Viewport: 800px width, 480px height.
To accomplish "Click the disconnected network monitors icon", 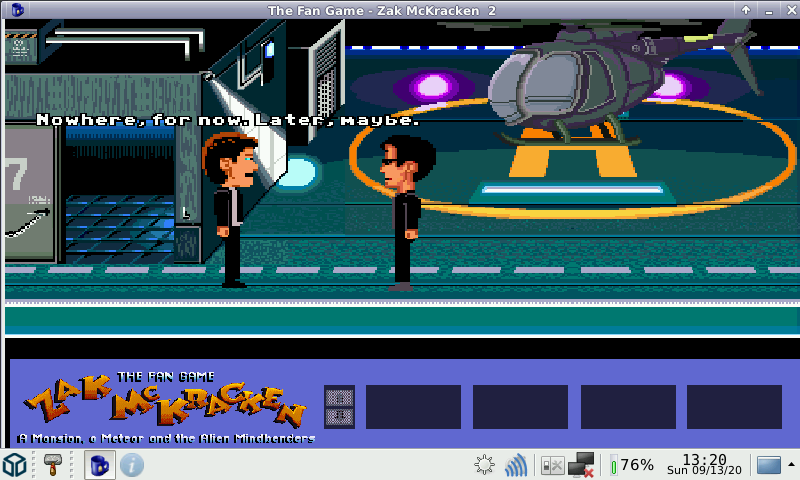I will [581, 465].
